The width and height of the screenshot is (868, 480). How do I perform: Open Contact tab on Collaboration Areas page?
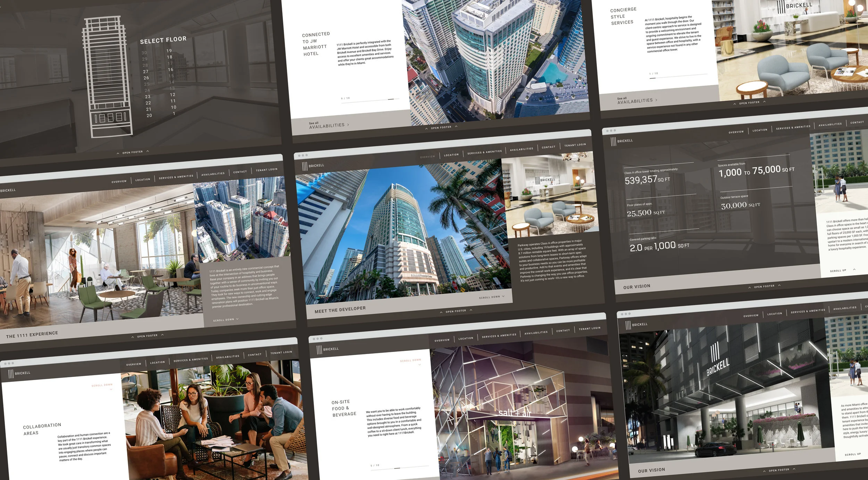(254, 354)
